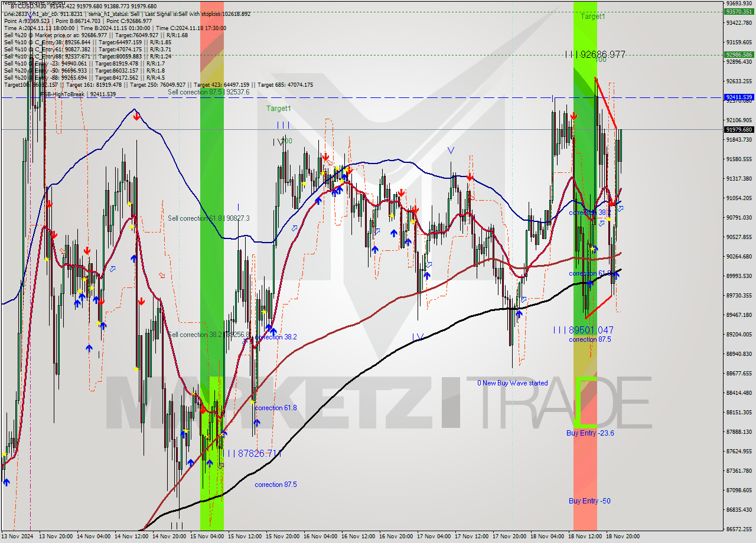Click the '18 Nov 12:00' time axis label
Image resolution: width=756 pixels, height=543 pixels.
(585, 537)
